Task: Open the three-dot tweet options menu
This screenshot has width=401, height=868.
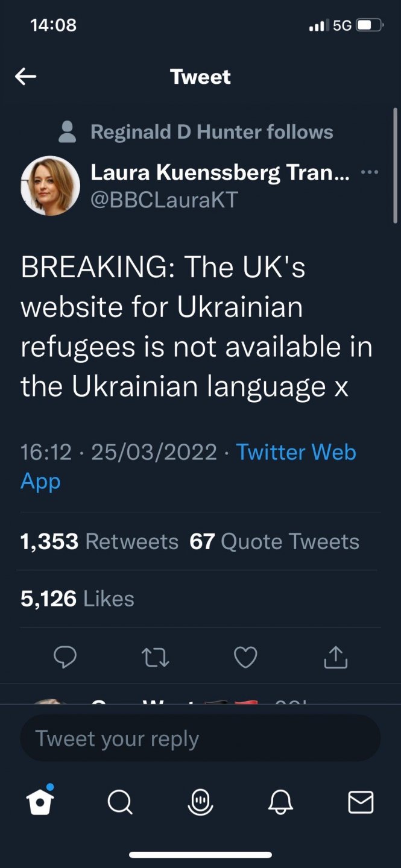Action: 369,172
